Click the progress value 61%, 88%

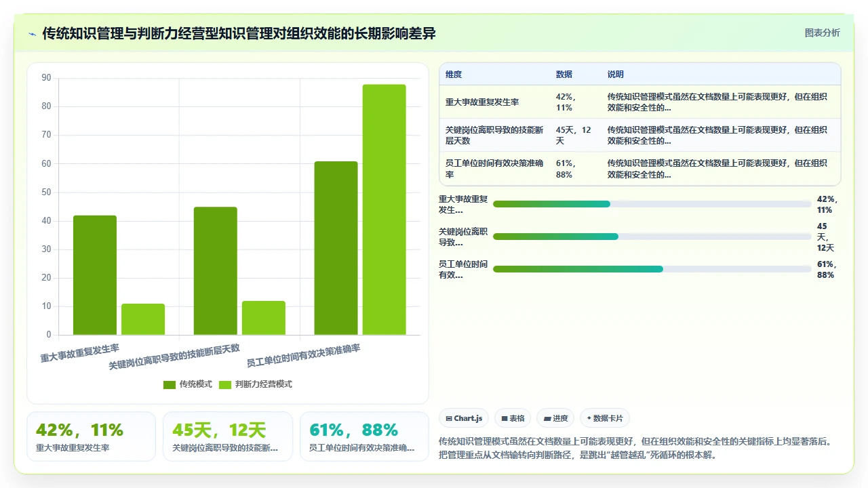click(827, 269)
